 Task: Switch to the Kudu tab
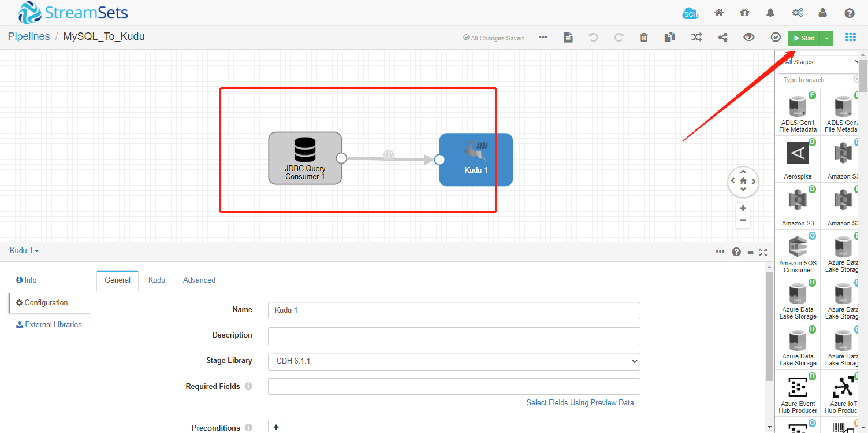[x=157, y=280]
